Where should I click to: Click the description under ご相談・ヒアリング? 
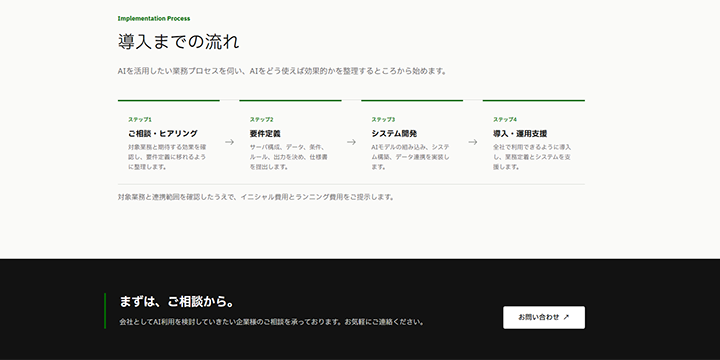167,157
